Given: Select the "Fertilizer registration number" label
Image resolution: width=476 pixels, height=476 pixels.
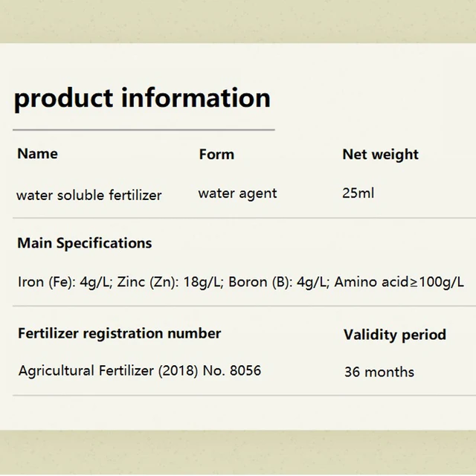Looking at the screenshot, I should (x=119, y=333).
